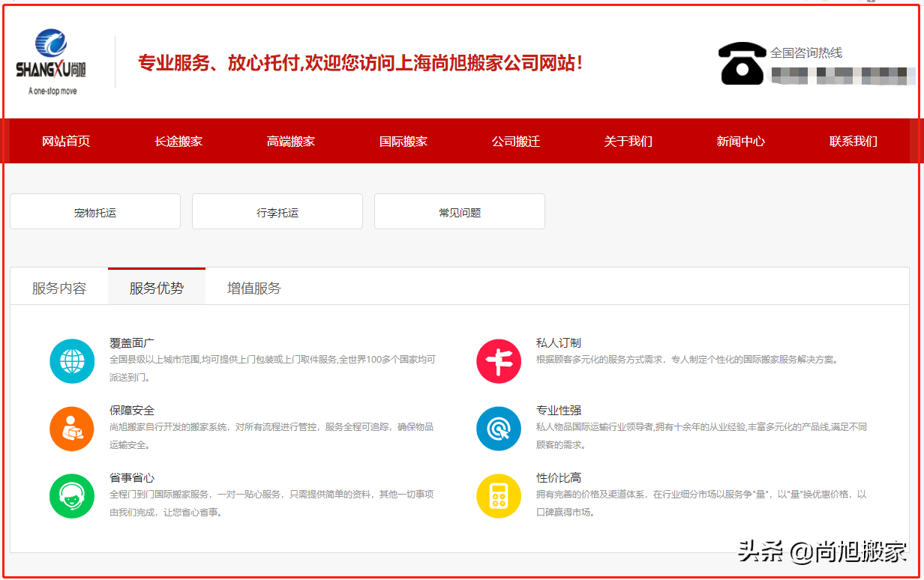Click the blue globe coverage icon

(72, 361)
